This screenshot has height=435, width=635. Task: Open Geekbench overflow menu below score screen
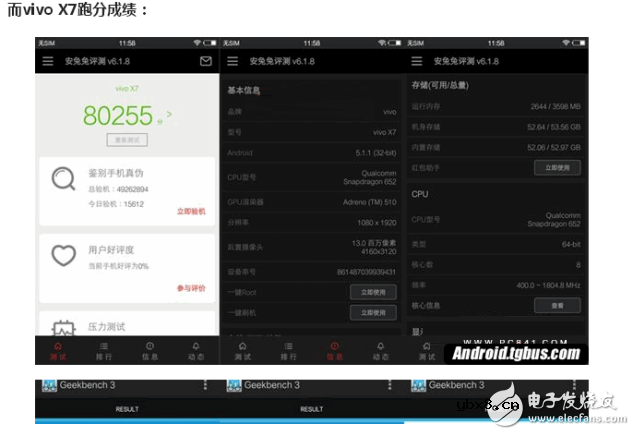(205, 385)
